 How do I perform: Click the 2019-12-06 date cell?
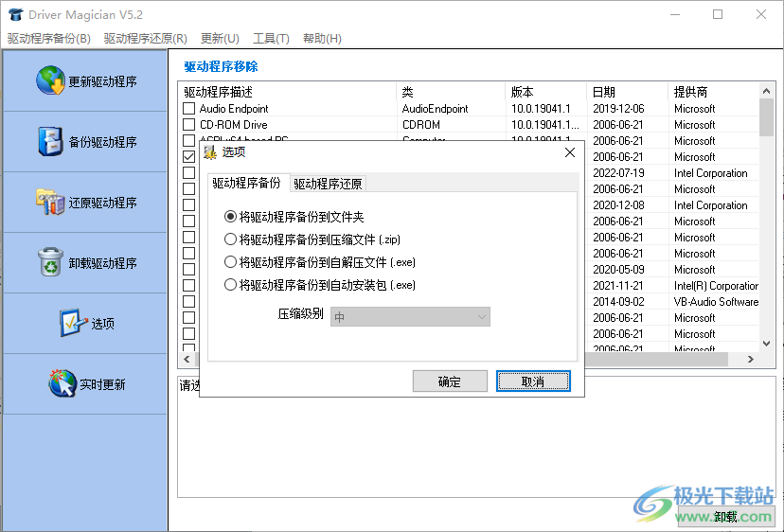(x=618, y=109)
